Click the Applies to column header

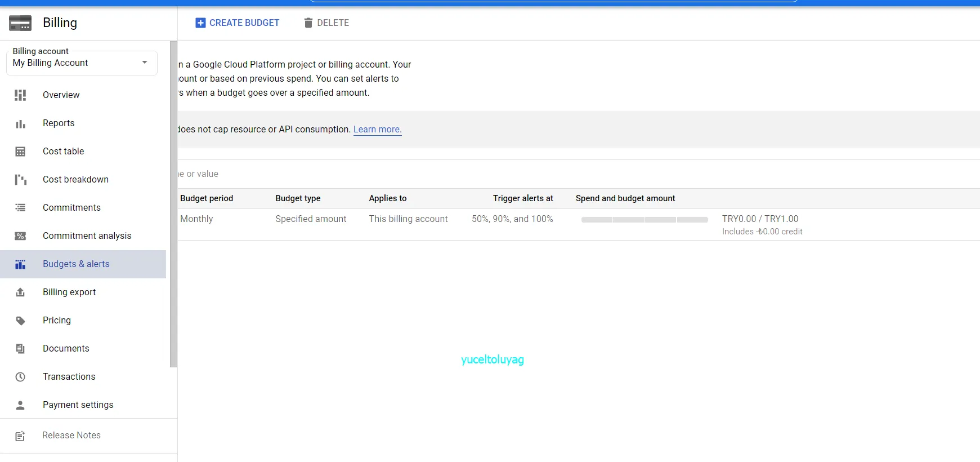click(x=388, y=198)
